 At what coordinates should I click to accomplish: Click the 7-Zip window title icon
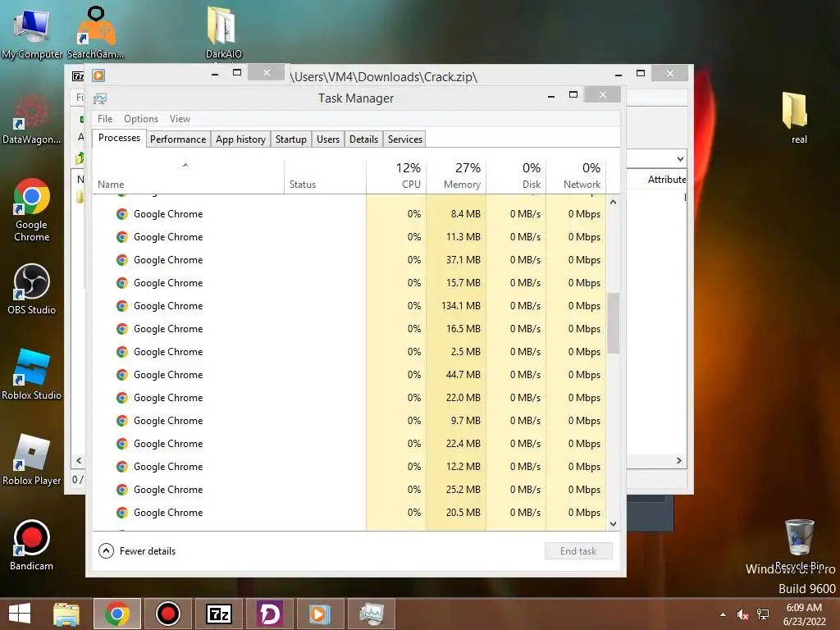[x=78, y=76]
